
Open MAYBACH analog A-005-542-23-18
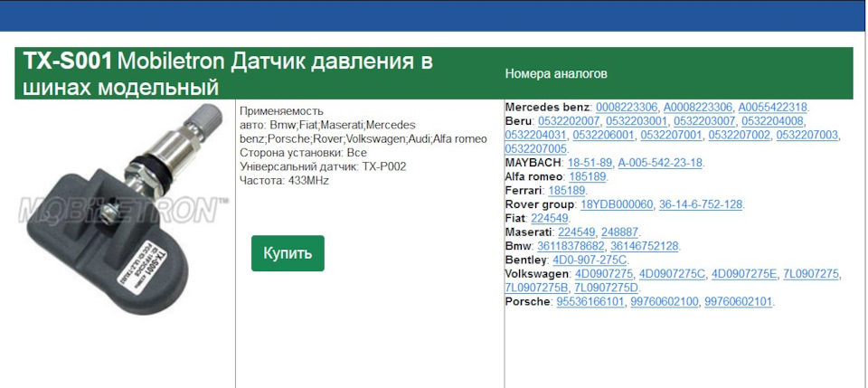click(x=660, y=164)
